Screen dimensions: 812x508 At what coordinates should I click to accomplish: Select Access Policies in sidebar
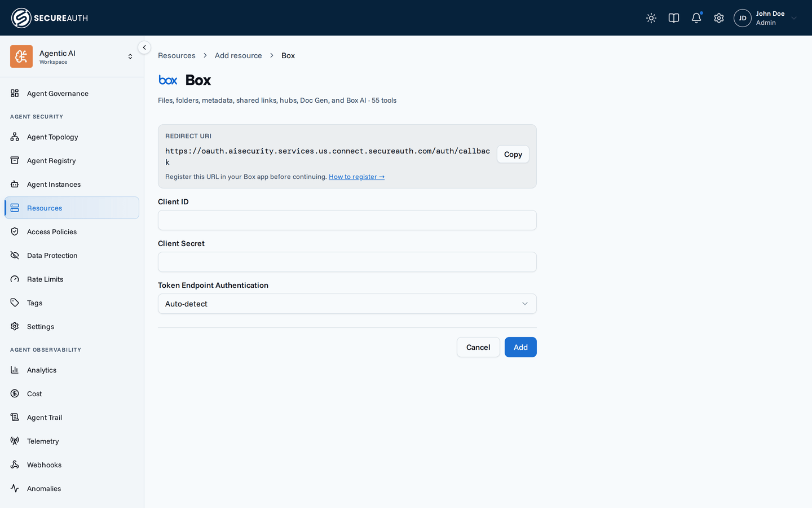72,231
